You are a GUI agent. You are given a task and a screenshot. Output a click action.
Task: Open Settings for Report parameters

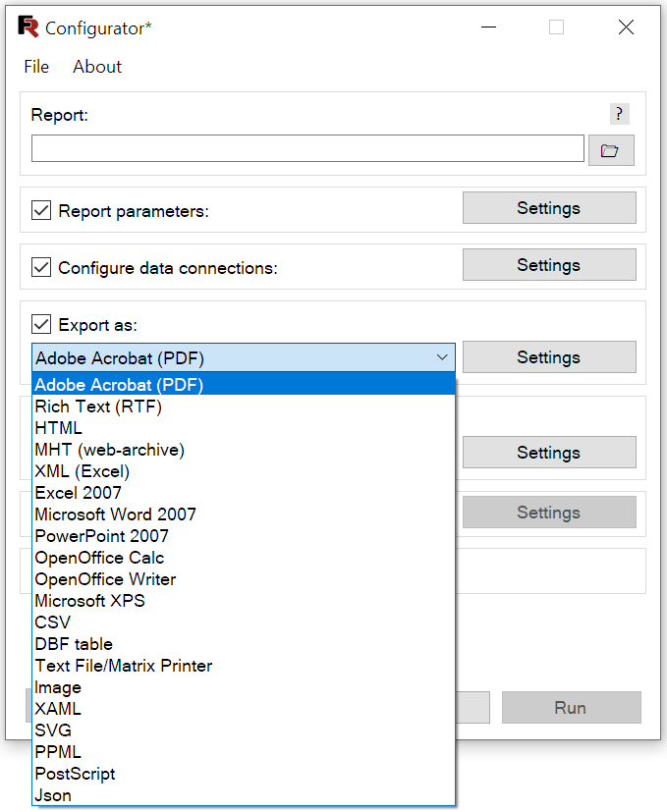pos(549,207)
